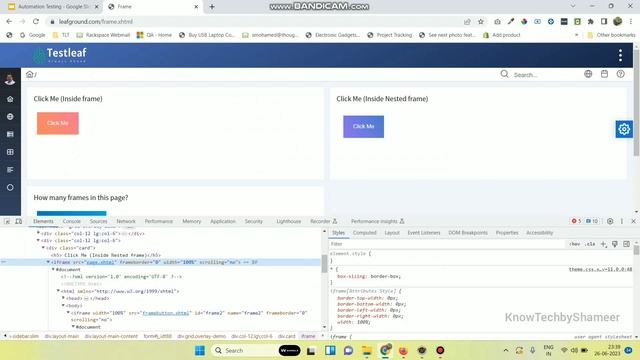
Task: Click the user avatar in left sidebar
Action: point(10,80)
